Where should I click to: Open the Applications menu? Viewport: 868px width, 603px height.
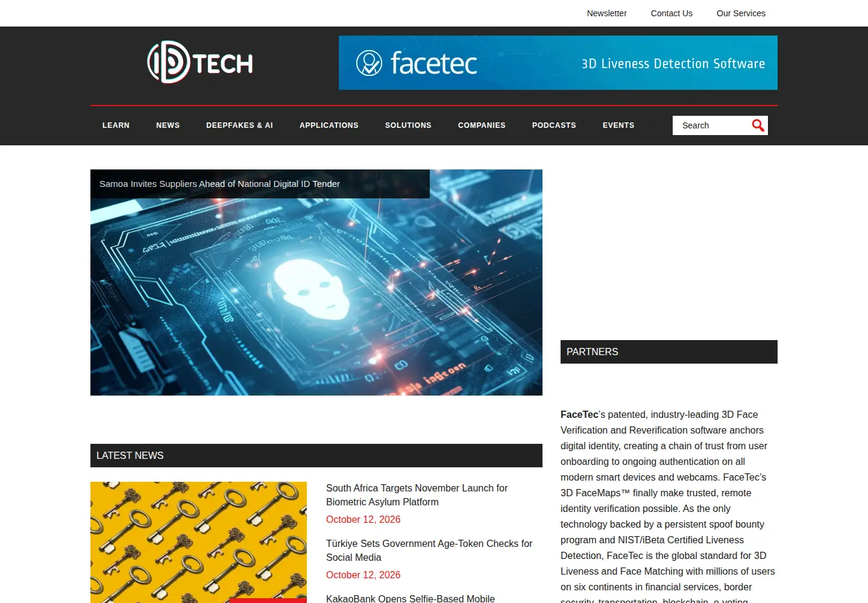[x=329, y=125]
